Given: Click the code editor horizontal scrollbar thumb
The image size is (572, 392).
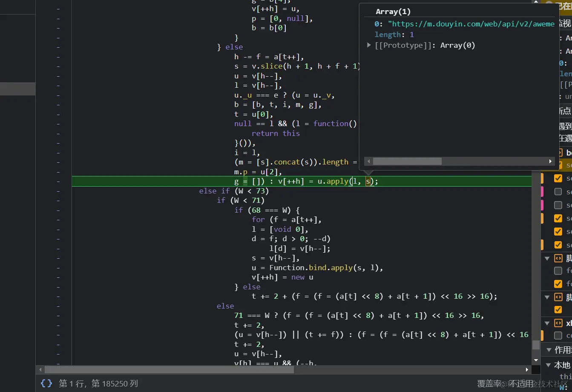Looking at the screenshot, I should click(x=169, y=369).
